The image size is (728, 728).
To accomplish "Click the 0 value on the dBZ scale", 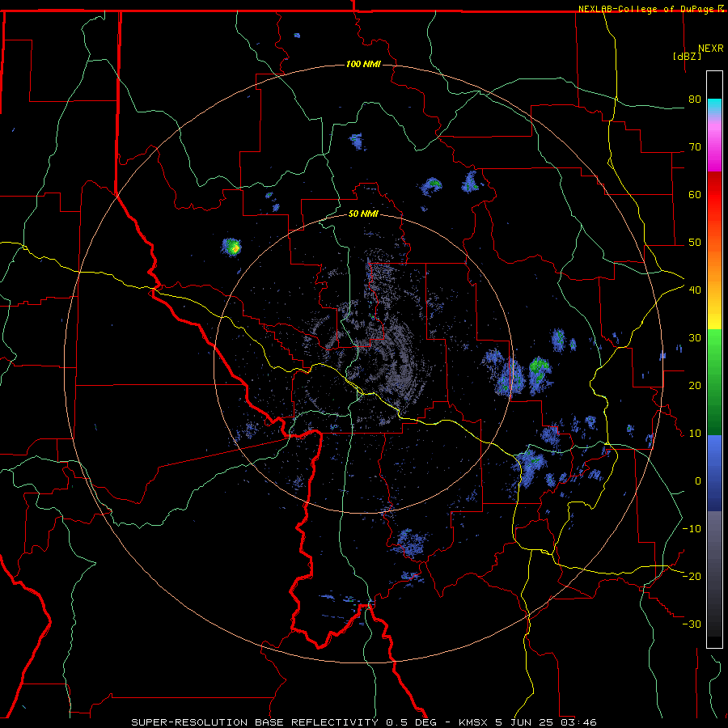I will [698, 481].
